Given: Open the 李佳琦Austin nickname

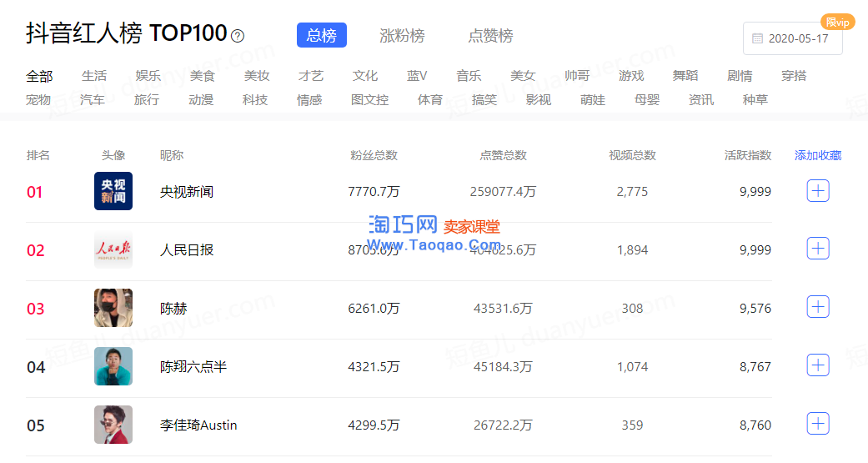Looking at the screenshot, I should pyautogui.click(x=198, y=425).
